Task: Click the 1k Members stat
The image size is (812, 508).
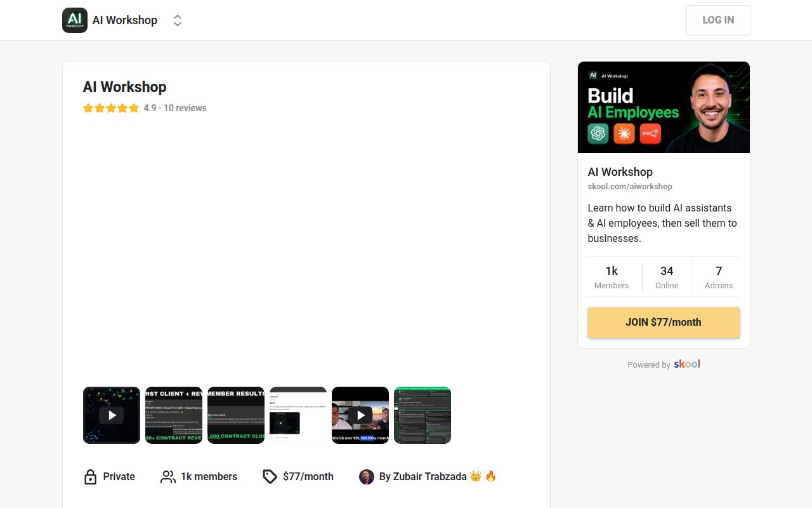Action: (x=612, y=277)
